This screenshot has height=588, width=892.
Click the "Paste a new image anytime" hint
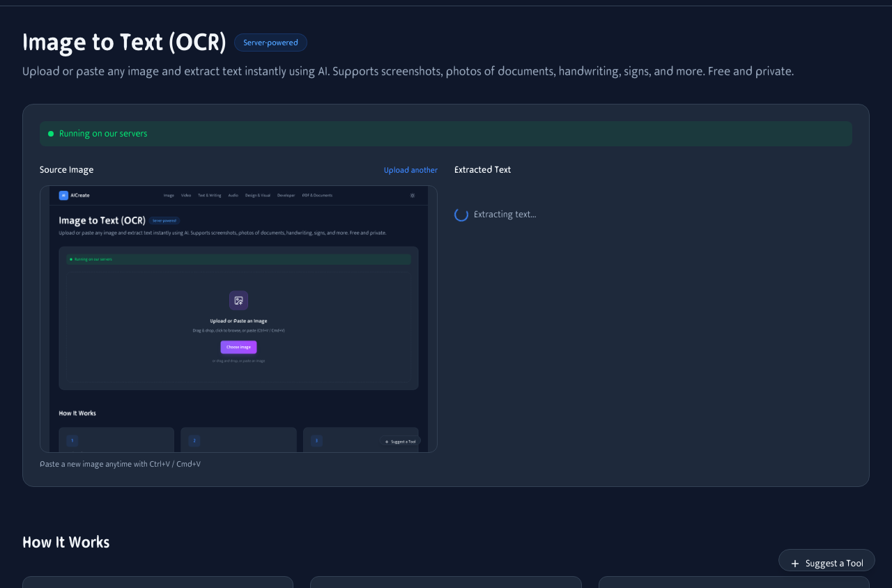pyautogui.click(x=120, y=463)
